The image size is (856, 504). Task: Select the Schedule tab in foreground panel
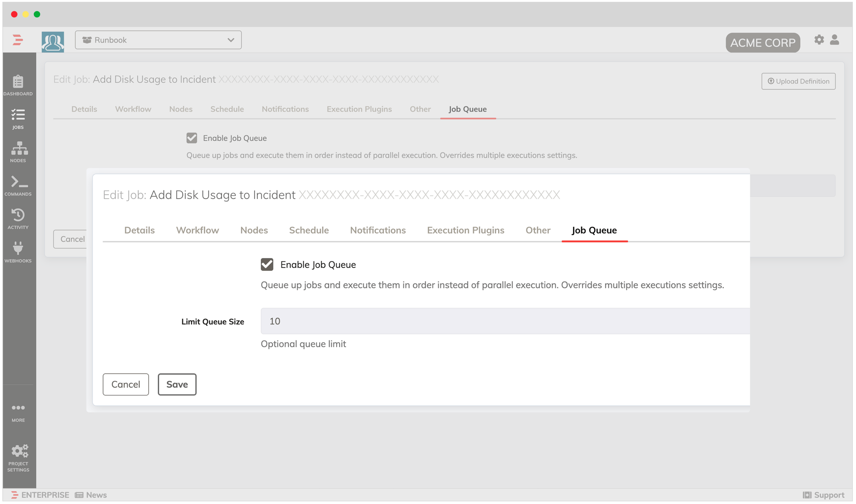coord(309,230)
